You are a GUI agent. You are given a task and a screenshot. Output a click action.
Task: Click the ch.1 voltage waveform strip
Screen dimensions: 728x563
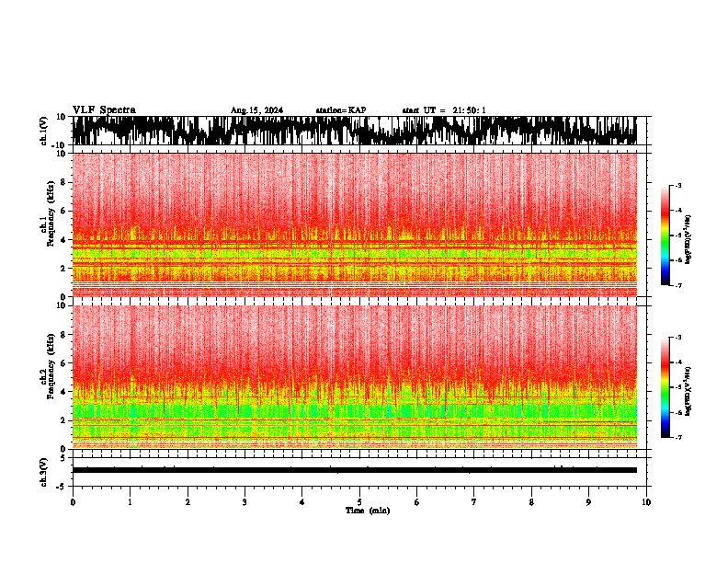click(x=355, y=131)
